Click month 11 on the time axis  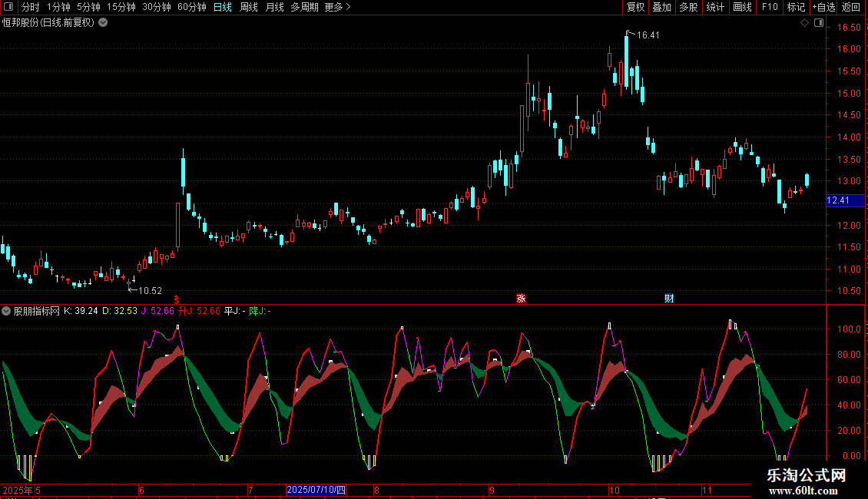tap(707, 490)
